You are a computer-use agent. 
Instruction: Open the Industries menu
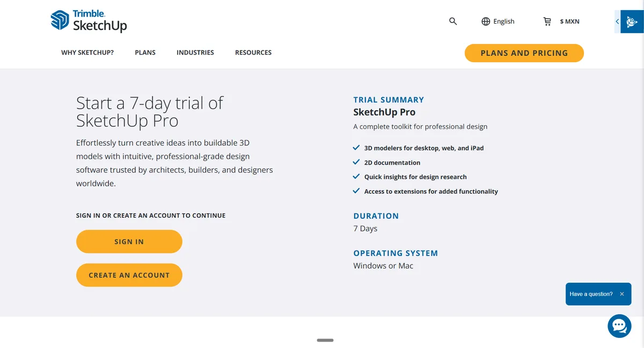[x=195, y=53]
